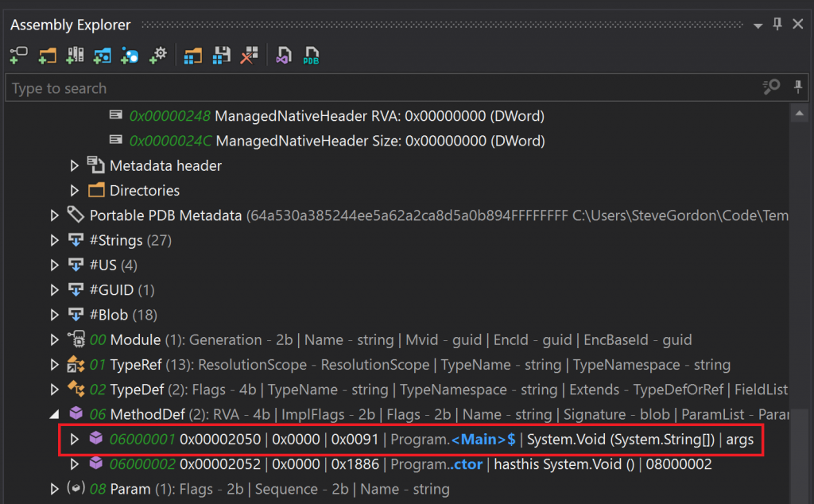The width and height of the screenshot is (814, 504).
Task: Click the 'Program..ctor' method link
Action: [436, 464]
